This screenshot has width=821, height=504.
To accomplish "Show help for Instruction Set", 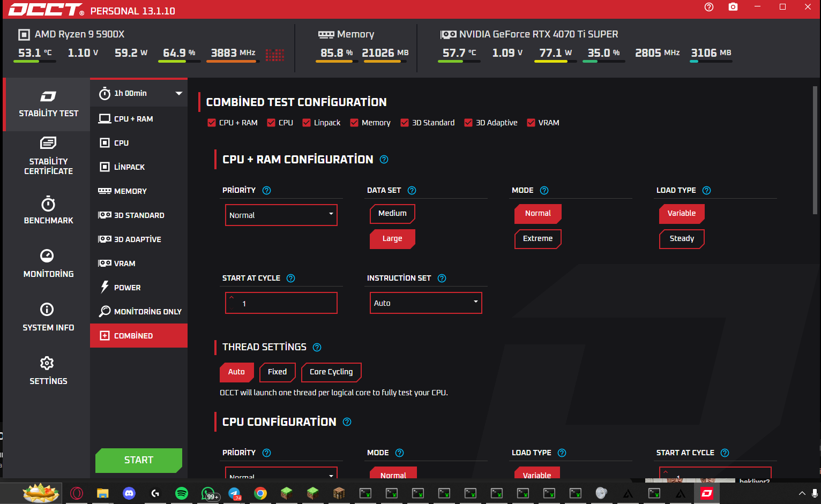I will coord(442,279).
